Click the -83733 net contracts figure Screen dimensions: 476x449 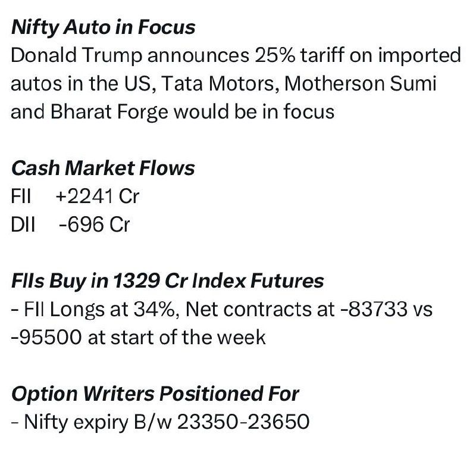[374, 309]
